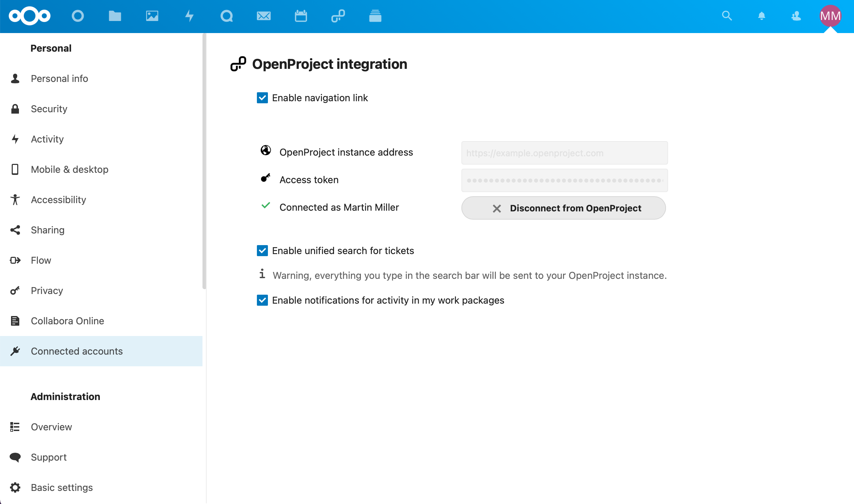Screen dimensions: 854x504
Task: Select the Collabora Online menu entry
Action: click(68, 321)
